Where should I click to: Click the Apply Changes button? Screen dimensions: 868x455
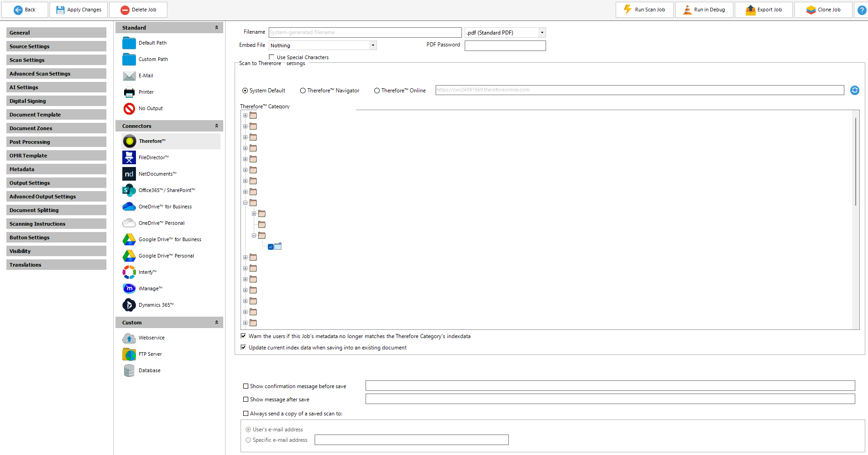coord(79,10)
